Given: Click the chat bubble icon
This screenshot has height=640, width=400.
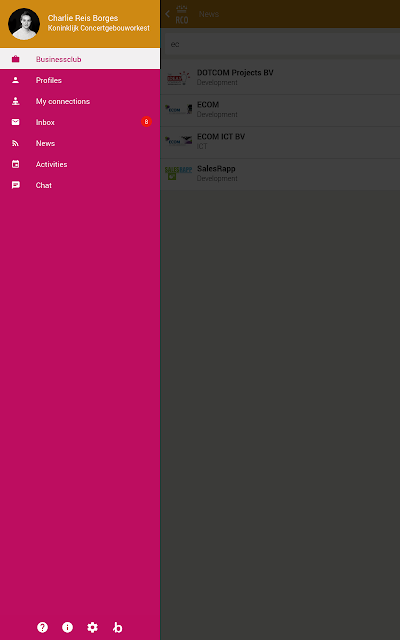Looking at the screenshot, I should click(x=16, y=185).
